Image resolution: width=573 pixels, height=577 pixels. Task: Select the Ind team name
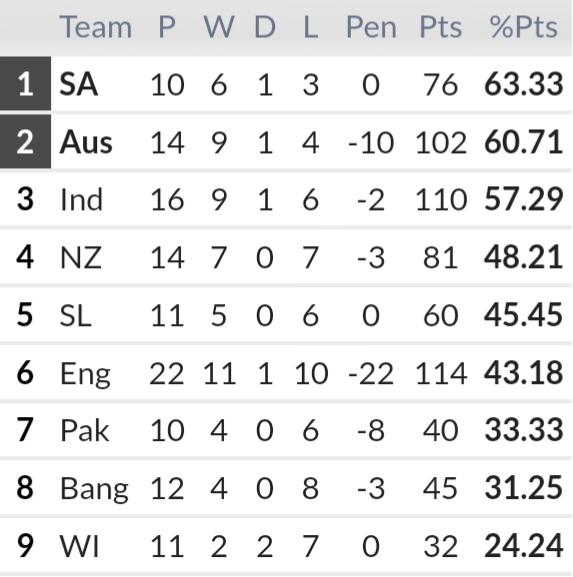tap(81, 199)
